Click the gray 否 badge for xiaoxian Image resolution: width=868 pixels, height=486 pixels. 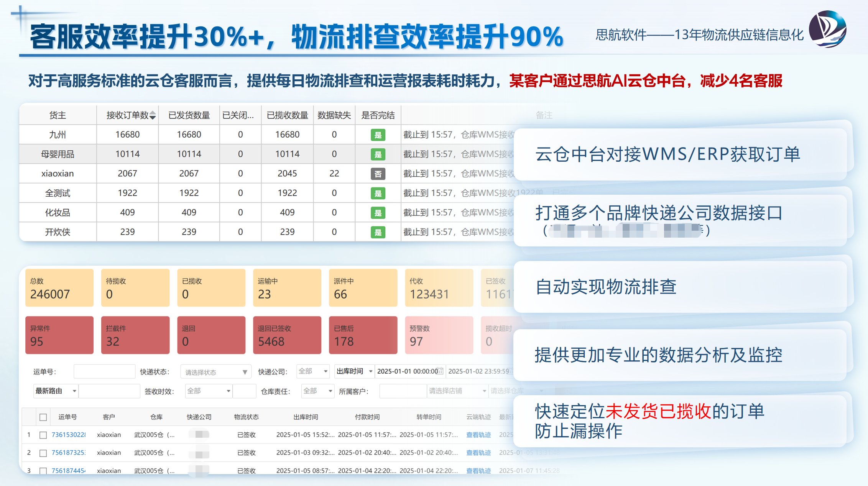coord(378,174)
